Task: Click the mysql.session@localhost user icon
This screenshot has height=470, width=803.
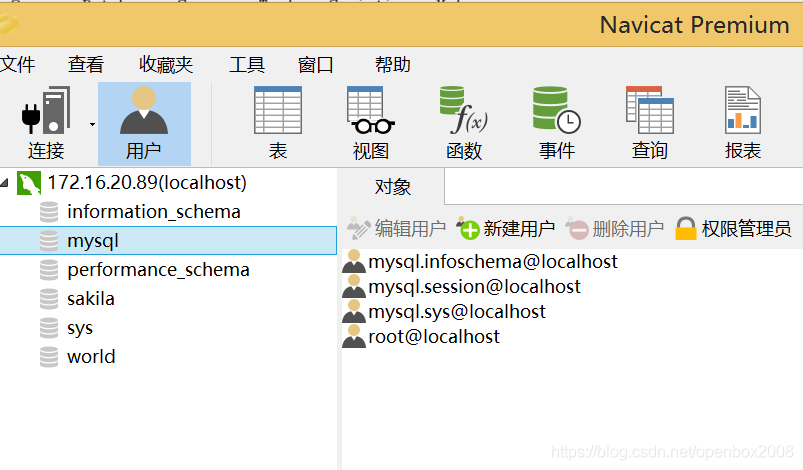Action: pyautogui.click(x=354, y=286)
